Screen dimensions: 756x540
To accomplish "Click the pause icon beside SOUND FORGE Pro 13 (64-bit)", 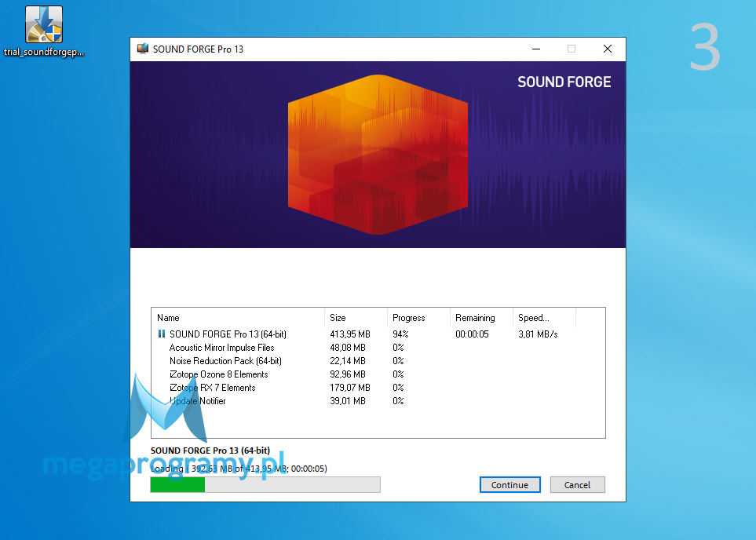I will click(162, 334).
